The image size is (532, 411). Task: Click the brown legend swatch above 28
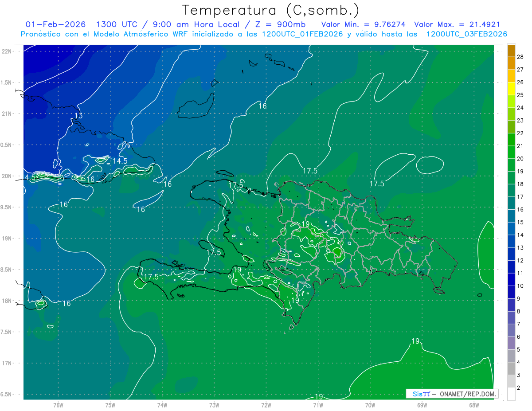point(511,51)
